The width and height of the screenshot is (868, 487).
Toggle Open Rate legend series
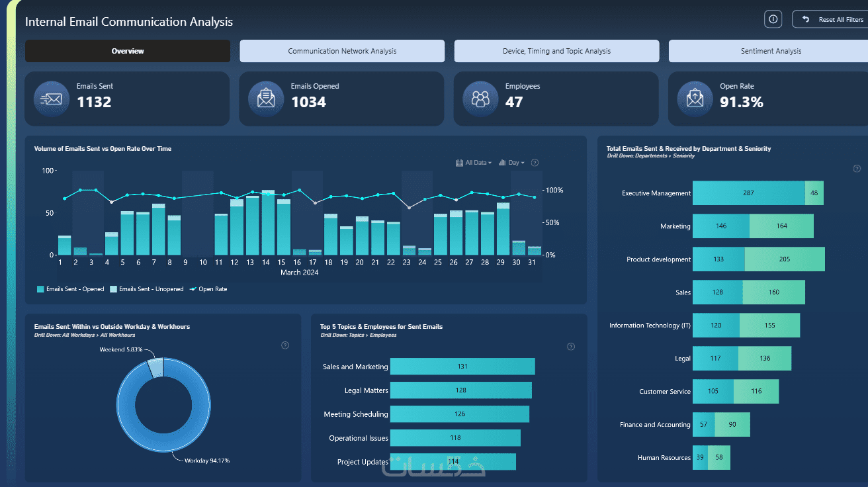[208, 289]
